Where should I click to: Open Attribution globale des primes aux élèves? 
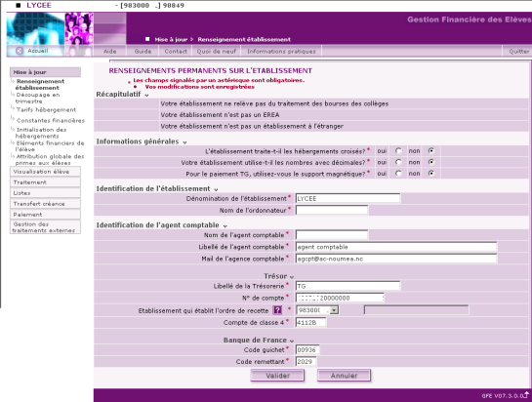(50, 159)
